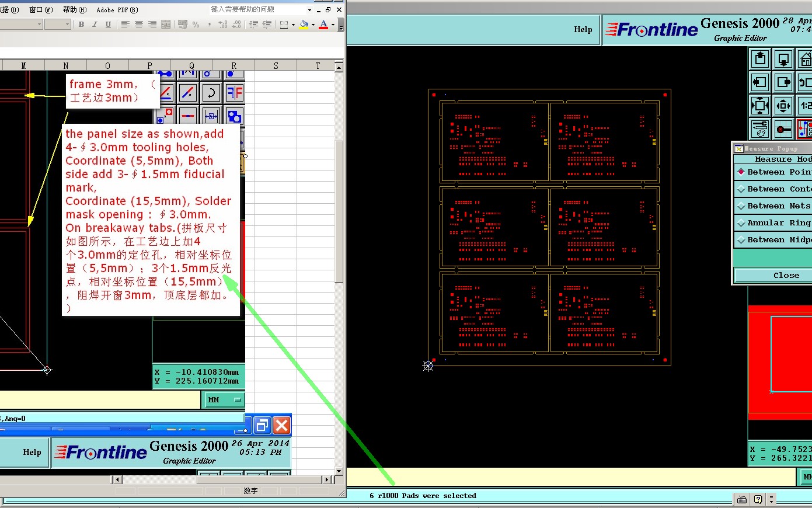Select Between Points measure mode

click(x=773, y=172)
